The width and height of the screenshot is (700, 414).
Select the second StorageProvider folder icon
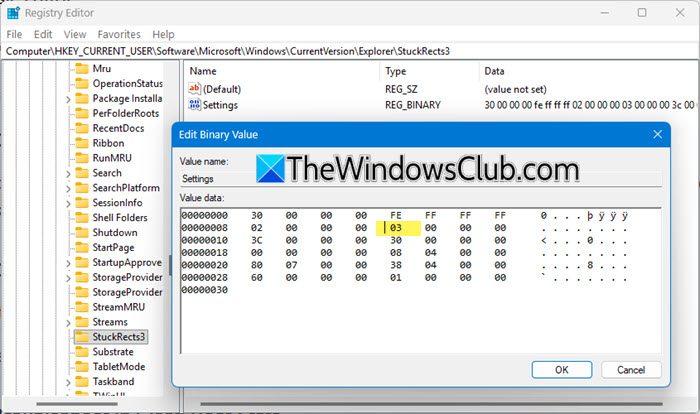coord(82,292)
